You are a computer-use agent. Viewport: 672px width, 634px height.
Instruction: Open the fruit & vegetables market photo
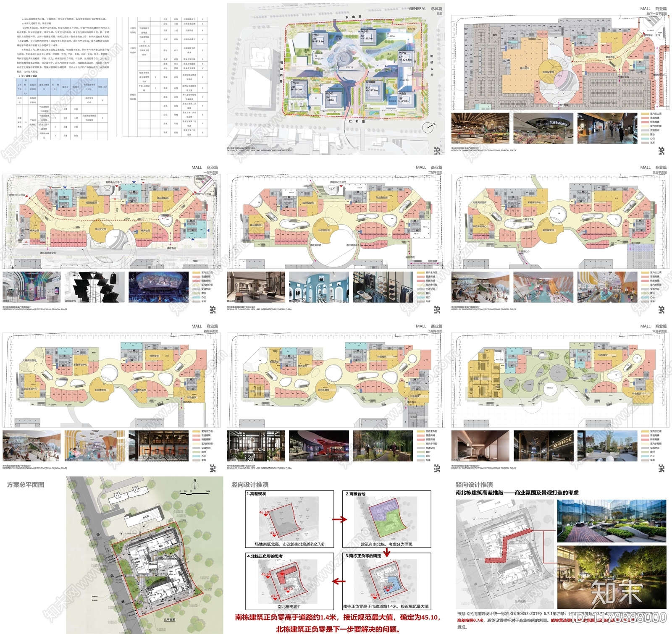point(543,128)
